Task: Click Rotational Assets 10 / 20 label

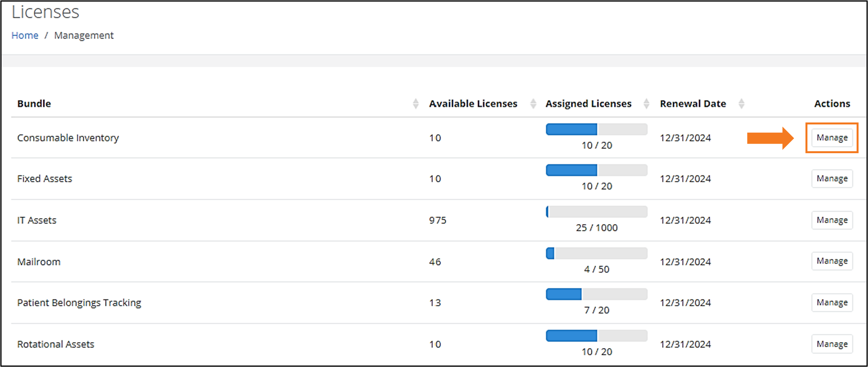Action: [597, 352]
